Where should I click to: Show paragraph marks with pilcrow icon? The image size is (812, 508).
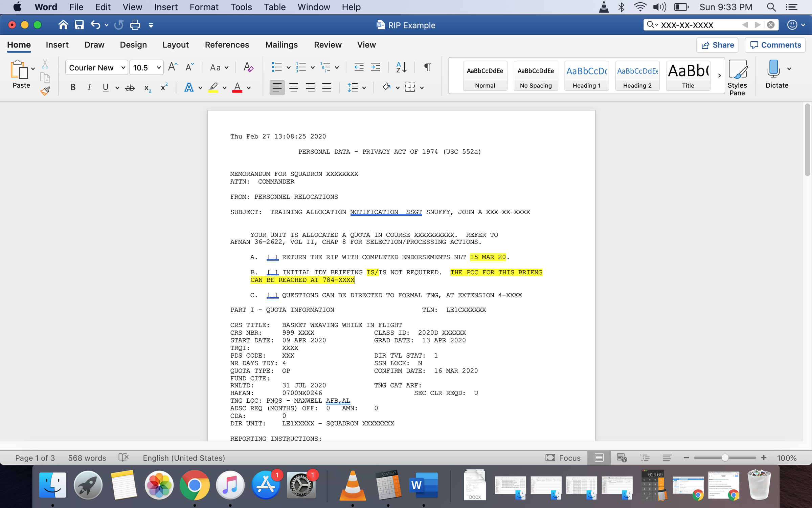(427, 67)
